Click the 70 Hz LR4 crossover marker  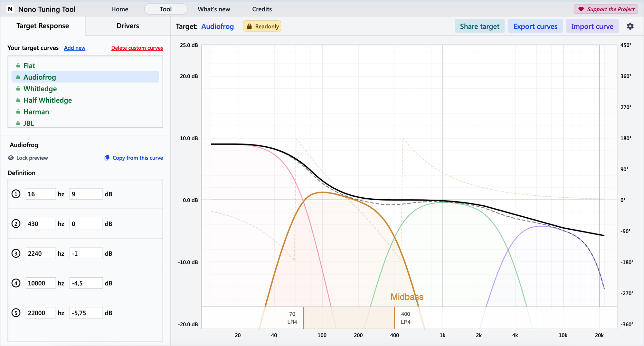point(292,318)
